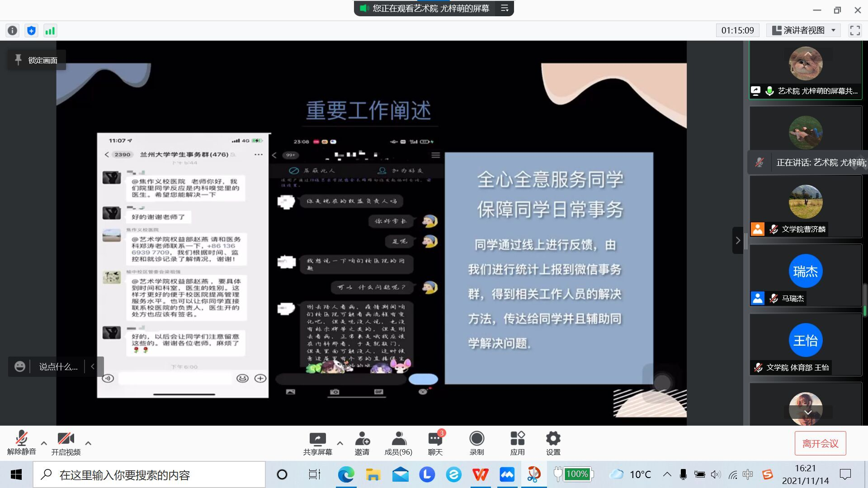
Task: Turn on camera with 开启视频
Action: pyautogui.click(x=66, y=443)
